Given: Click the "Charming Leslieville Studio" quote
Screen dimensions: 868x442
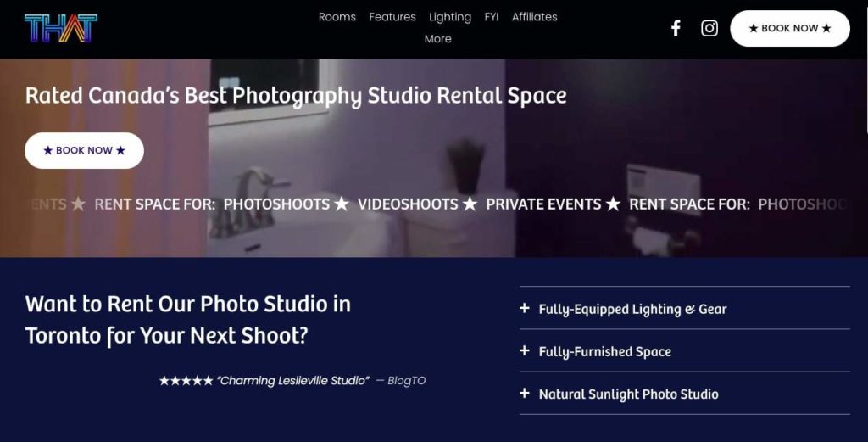Looking at the screenshot, I should 292,381.
